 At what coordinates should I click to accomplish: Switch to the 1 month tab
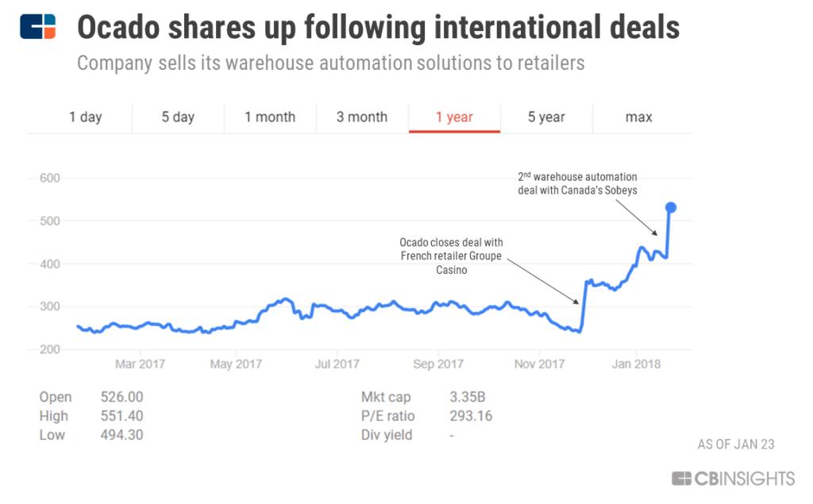(270, 117)
